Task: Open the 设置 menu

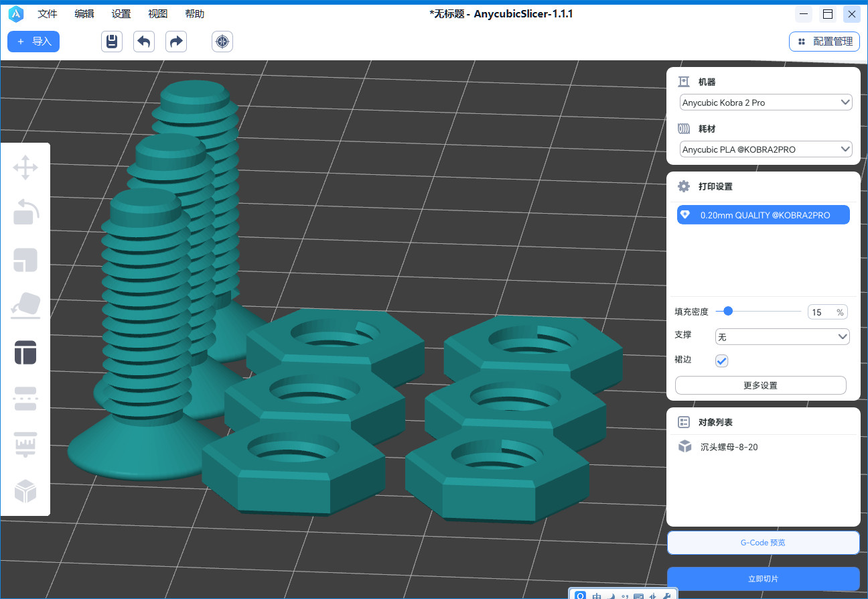Action: [121, 13]
